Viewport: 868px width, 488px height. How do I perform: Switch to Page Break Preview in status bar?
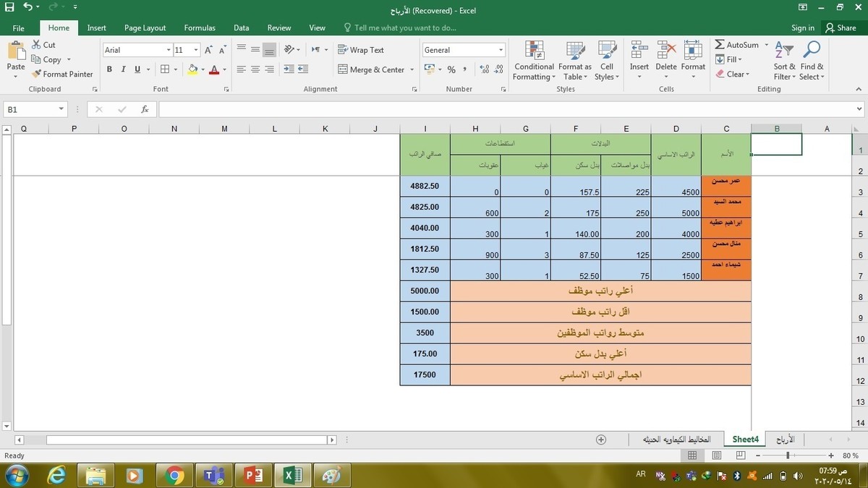tap(741, 455)
